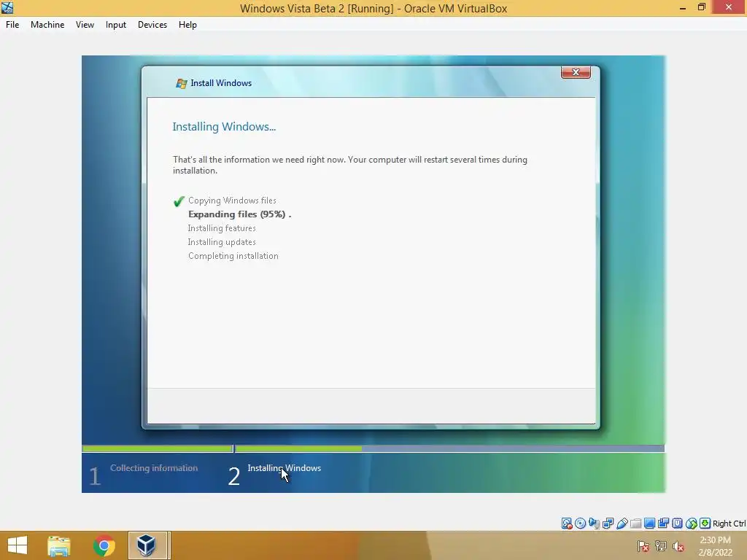747x560 pixels.
Task: Click the 'Installing updates' step text
Action: pyautogui.click(x=222, y=242)
